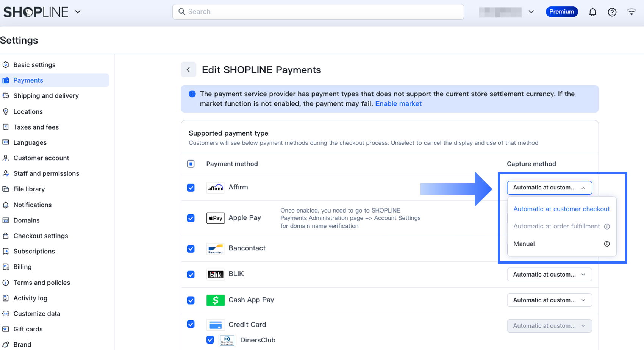644x350 pixels.
Task: Click the Apple Pay logo icon
Action: pos(216,218)
